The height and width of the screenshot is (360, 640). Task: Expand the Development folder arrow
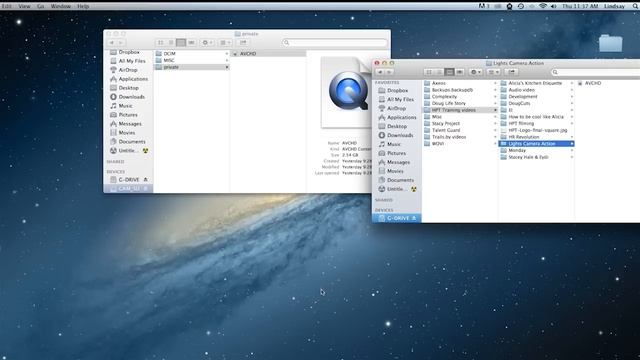(571, 97)
